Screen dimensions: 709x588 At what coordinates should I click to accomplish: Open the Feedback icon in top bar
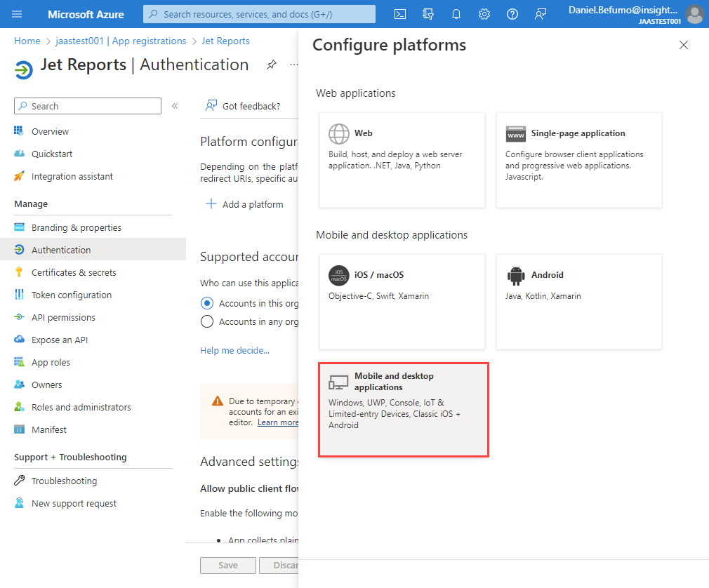(541, 14)
